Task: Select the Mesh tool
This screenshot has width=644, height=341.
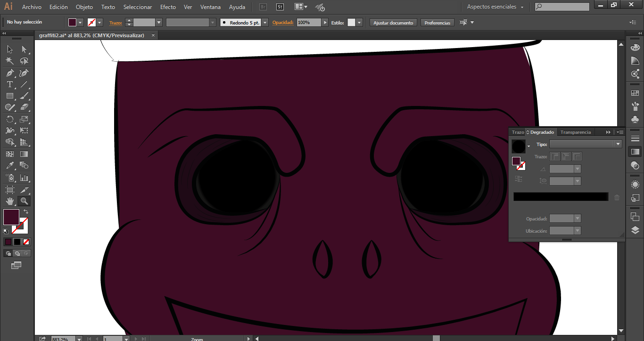Action: pos(9,154)
